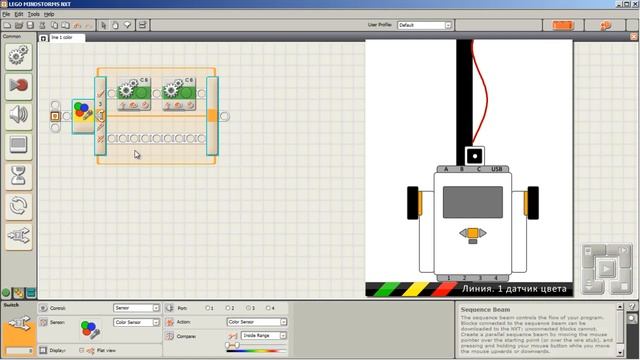Click the Open Program toolbar icon

pos(19,25)
